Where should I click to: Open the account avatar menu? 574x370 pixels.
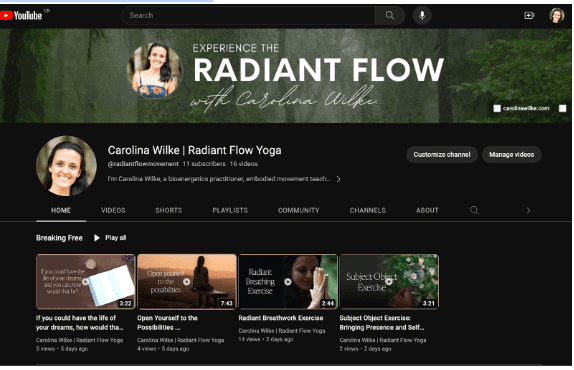[556, 15]
